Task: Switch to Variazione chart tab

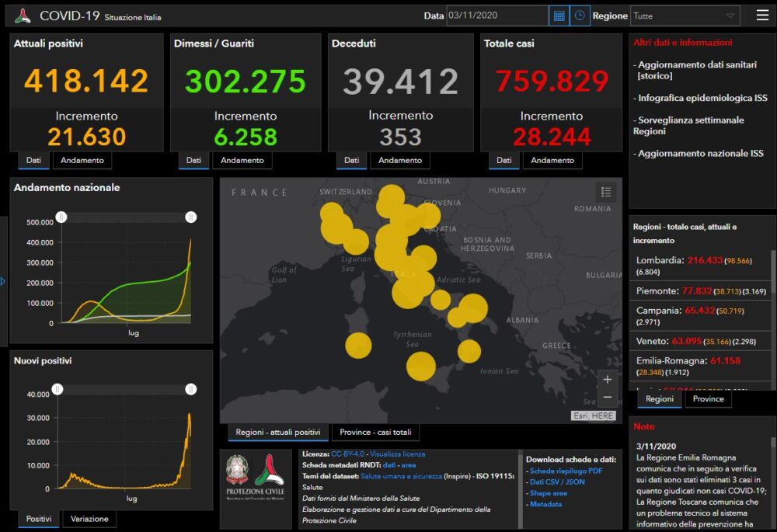Action: click(89, 519)
